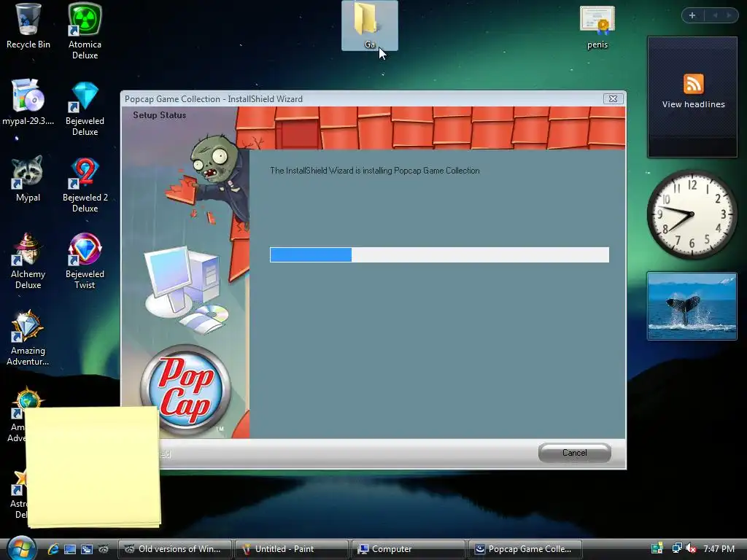Open the network status tray icon

click(x=676, y=548)
